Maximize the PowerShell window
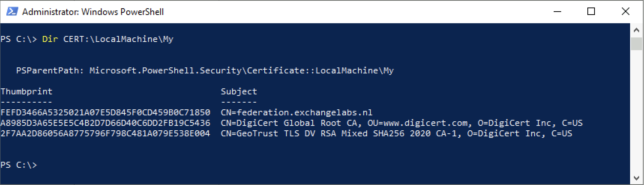The height and width of the screenshot is (185, 644). (591, 12)
